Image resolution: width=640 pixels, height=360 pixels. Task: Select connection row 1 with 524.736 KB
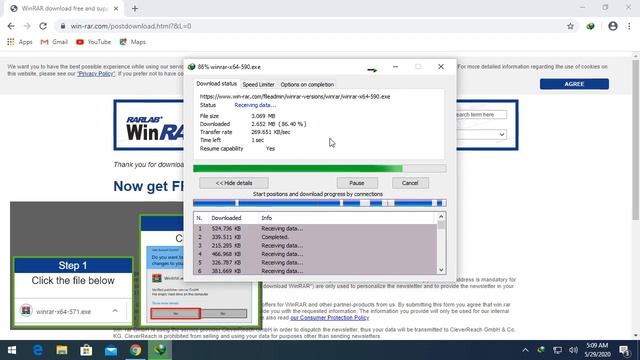coord(315,229)
